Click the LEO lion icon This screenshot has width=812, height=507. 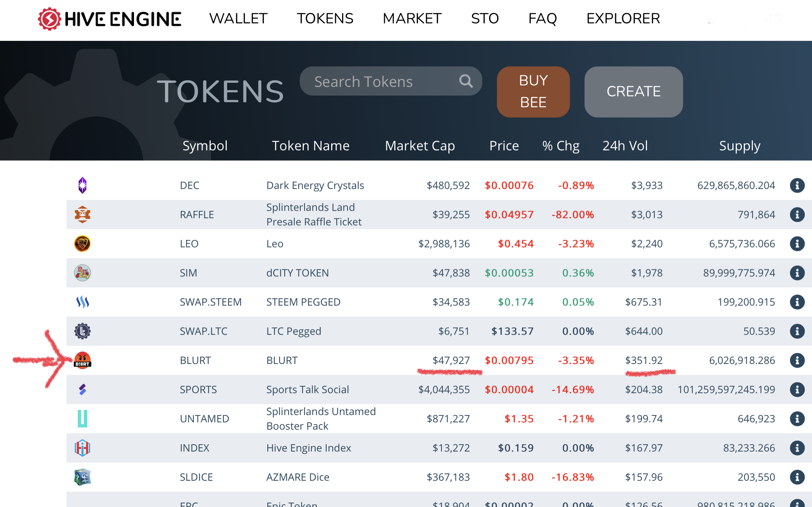pyautogui.click(x=83, y=244)
